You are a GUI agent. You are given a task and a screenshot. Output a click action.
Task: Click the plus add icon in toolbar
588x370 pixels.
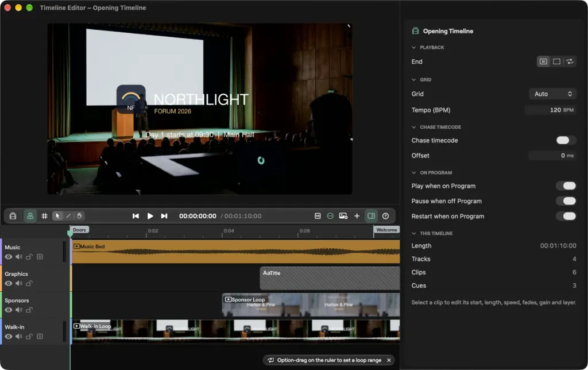click(357, 216)
